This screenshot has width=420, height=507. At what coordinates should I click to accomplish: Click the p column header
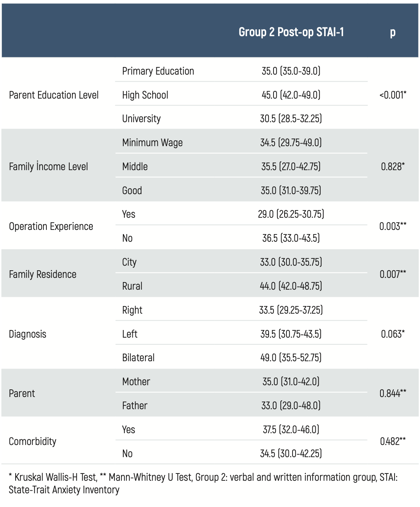point(393,33)
